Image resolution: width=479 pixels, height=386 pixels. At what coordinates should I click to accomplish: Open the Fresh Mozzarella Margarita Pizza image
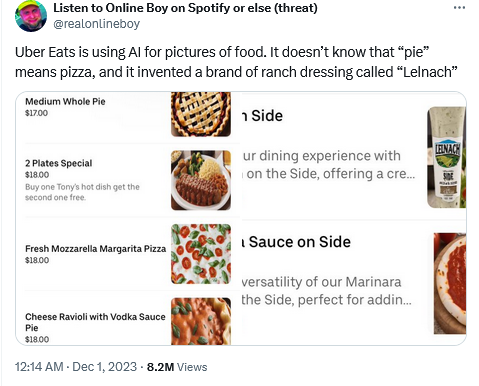[201, 254]
